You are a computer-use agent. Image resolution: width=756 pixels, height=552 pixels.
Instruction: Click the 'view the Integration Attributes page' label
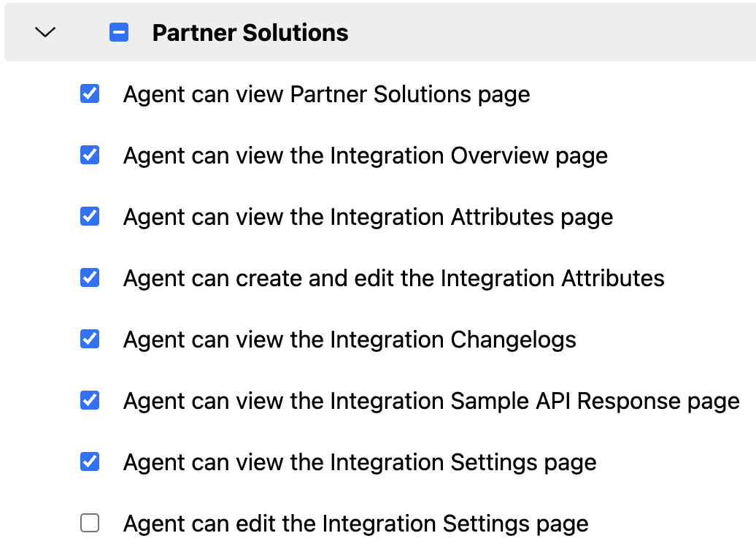369,217
